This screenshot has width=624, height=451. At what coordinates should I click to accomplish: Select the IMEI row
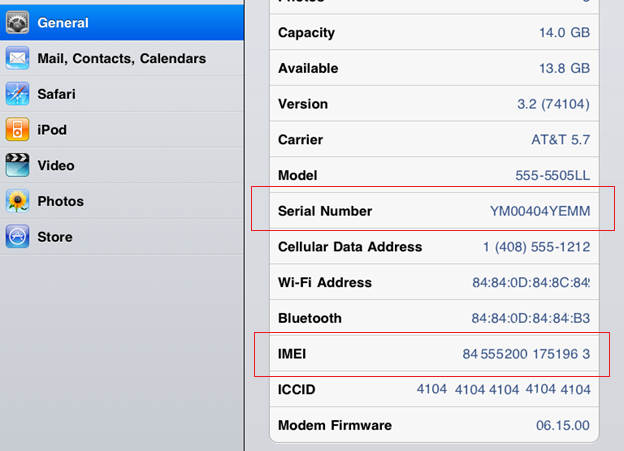point(434,354)
